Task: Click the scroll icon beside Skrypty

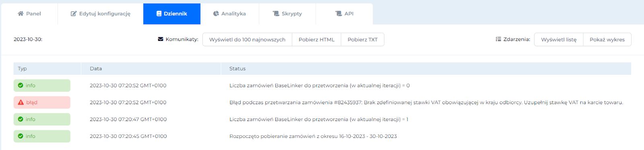Action: 276,14
